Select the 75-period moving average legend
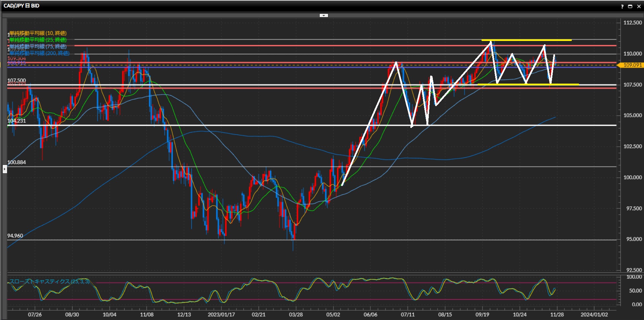644x320 pixels. point(38,47)
